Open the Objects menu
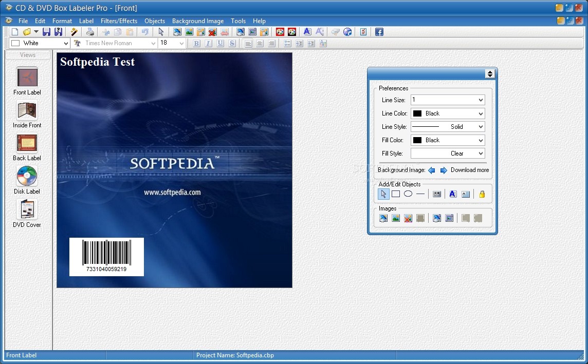588x364 pixels. coord(155,21)
